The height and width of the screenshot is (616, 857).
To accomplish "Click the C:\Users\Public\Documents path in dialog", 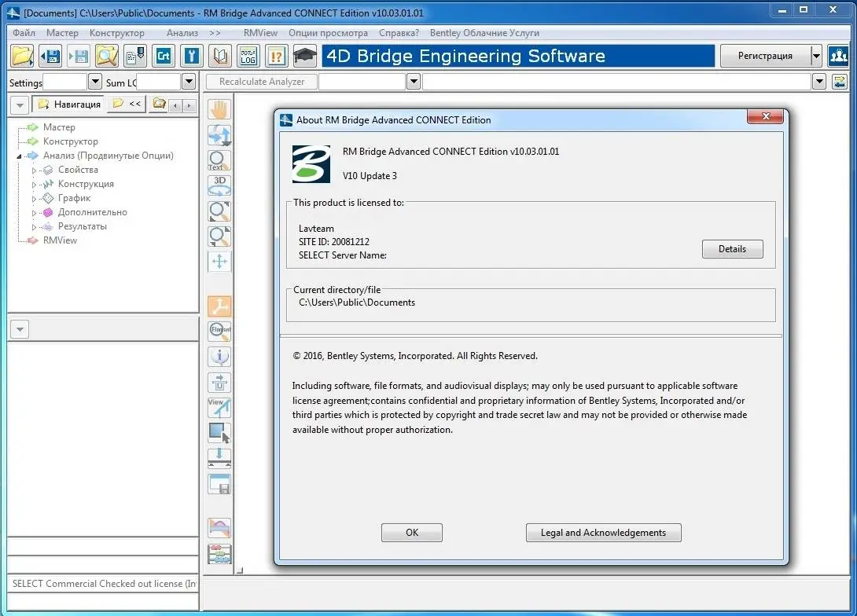I will pyautogui.click(x=357, y=302).
